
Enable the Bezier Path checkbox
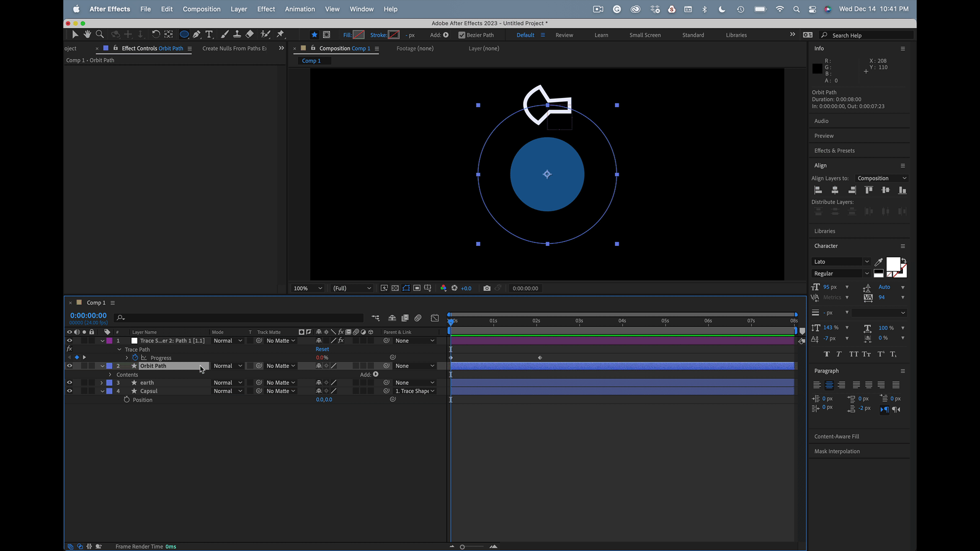click(x=461, y=35)
